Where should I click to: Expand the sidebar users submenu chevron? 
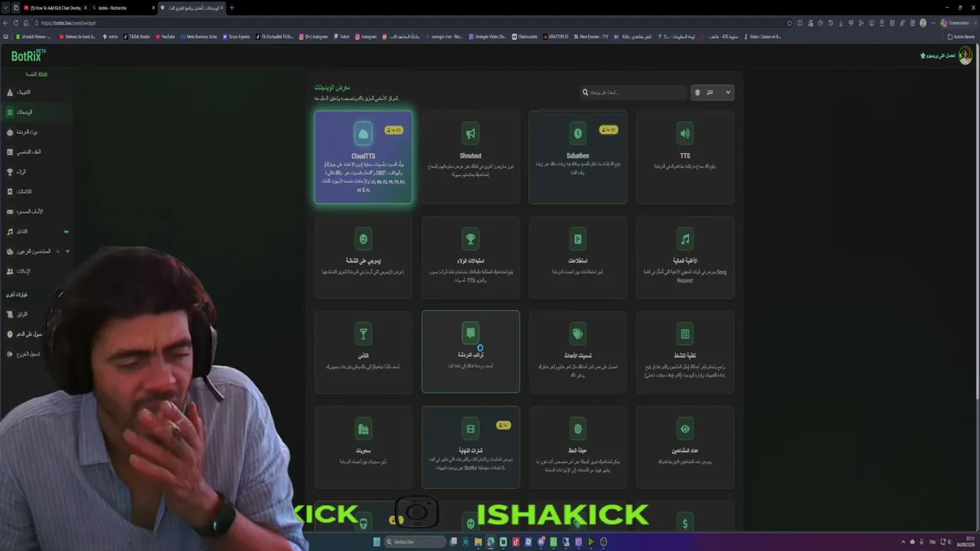(67, 251)
